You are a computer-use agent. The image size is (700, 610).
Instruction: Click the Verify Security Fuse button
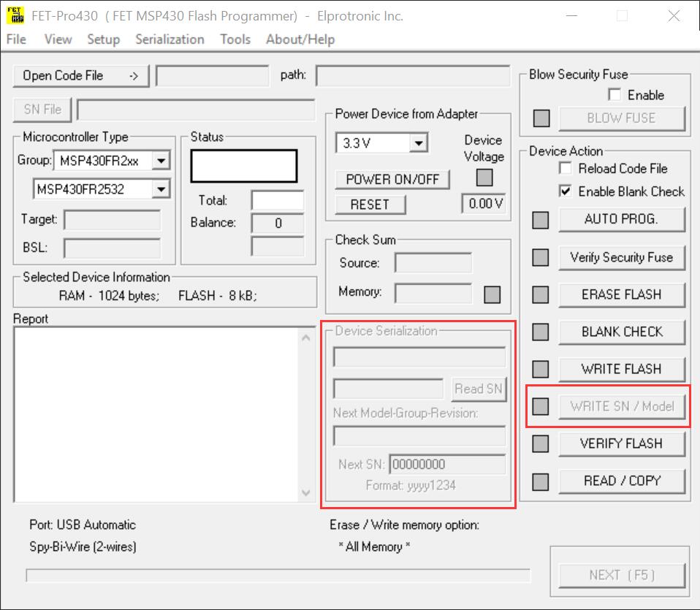pyautogui.click(x=621, y=257)
